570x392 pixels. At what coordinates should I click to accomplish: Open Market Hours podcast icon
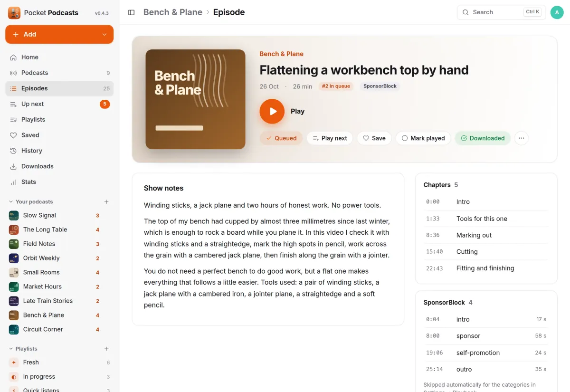[x=14, y=287]
